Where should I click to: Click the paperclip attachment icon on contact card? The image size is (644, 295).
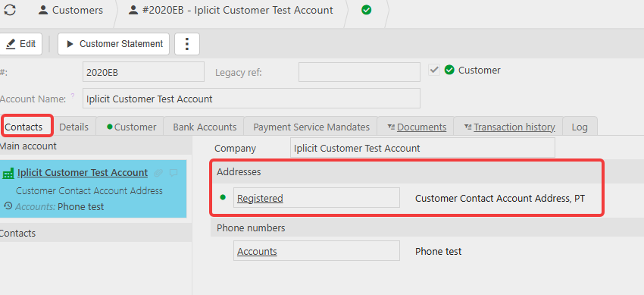click(x=158, y=173)
